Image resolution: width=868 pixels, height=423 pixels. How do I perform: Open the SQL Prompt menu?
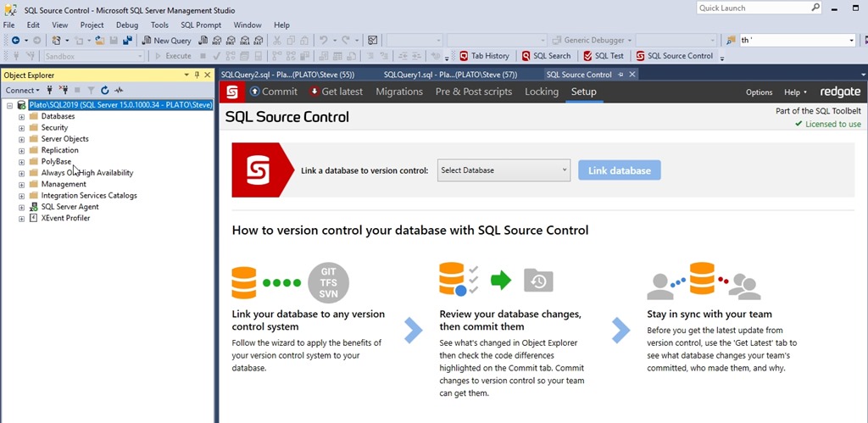[201, 25]
